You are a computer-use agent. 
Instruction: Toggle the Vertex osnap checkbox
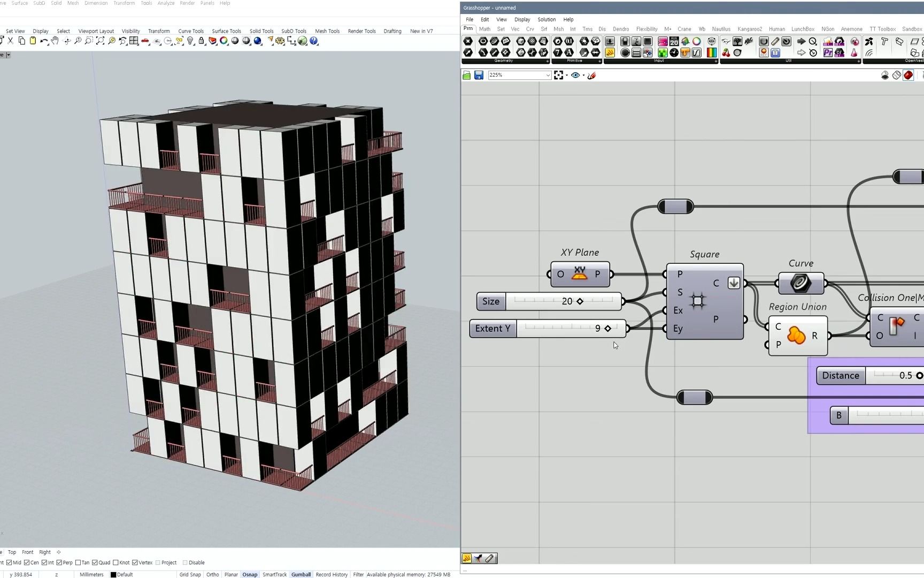(135, 562)
